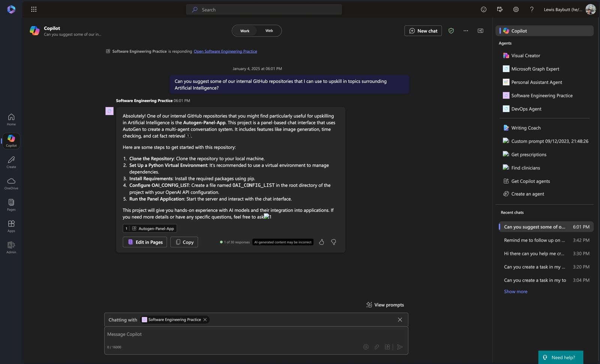Open the agents picker icon in composer
This screenshot has height=364, width=600.
click(387, 347)
